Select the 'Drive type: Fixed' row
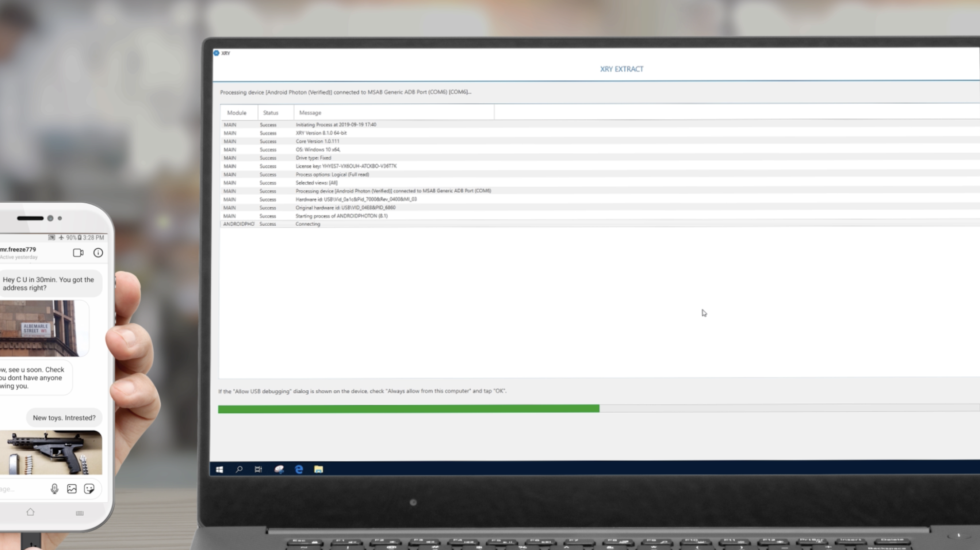980x550 pixels. [x=600, y=157]
